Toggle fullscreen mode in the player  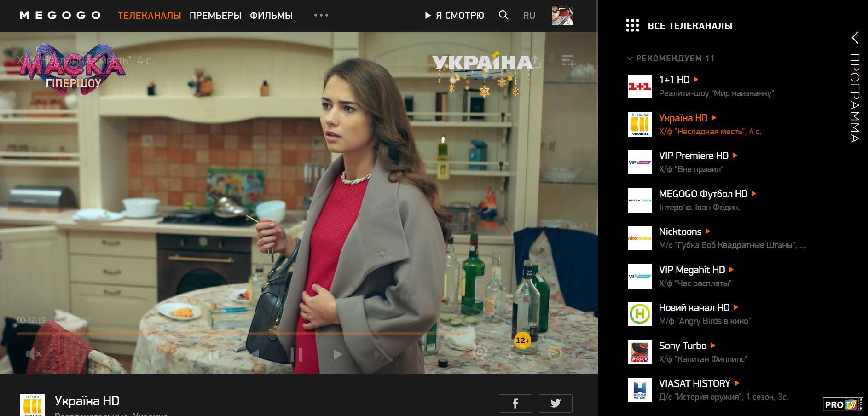517,353
